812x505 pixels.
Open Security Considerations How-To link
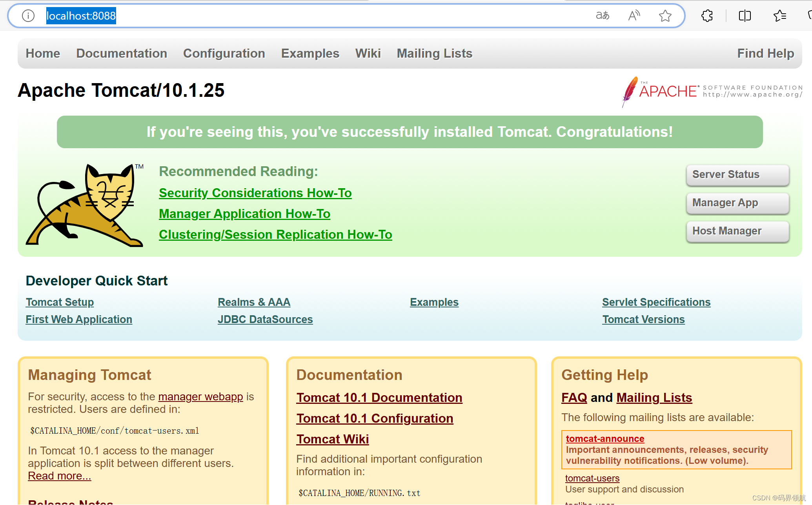pos(255,193)
